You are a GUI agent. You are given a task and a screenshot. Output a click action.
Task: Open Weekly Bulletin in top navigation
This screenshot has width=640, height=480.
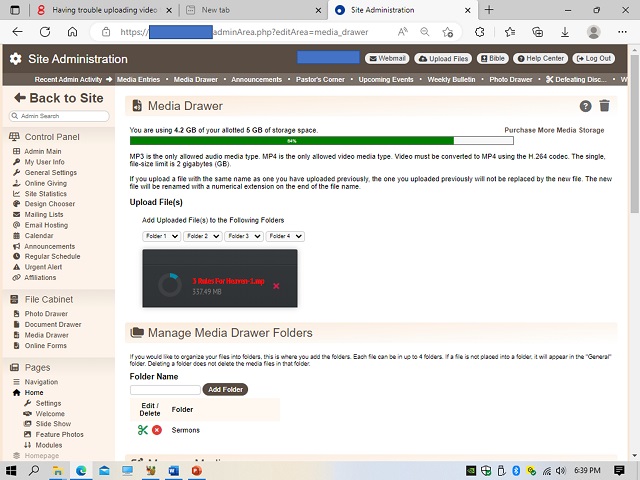[451, 80]
